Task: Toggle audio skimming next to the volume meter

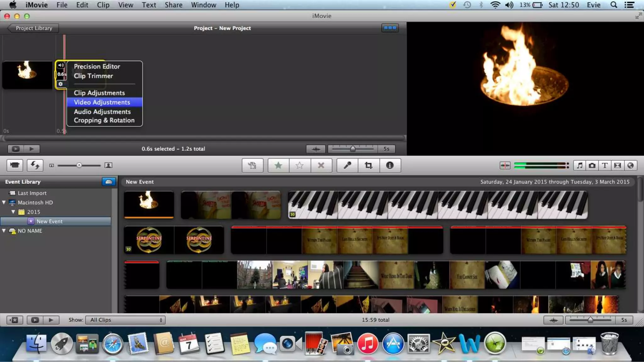Action: pos(505,165)
